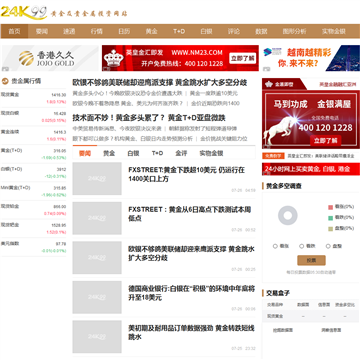The height and width of the screenshot is (360, 360).
Task: Open article 美初期及耐用品订单数据强劲
Action: point(191,332)
